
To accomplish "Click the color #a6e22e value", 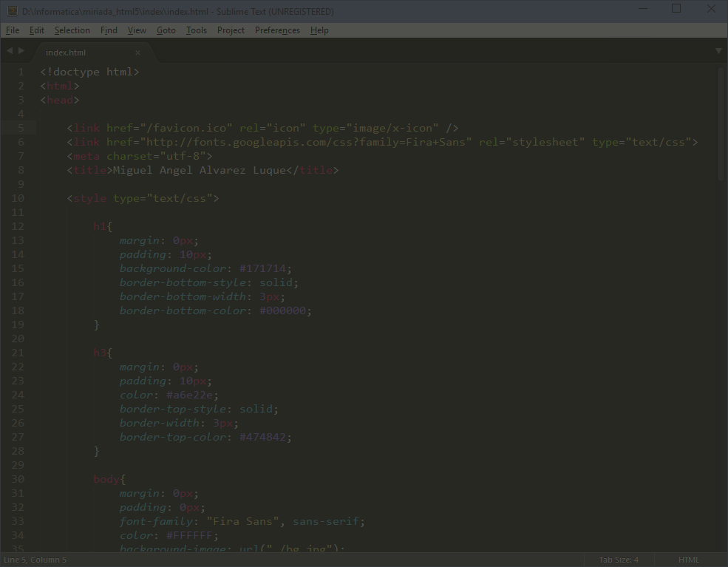I will [x=189, y=395].
